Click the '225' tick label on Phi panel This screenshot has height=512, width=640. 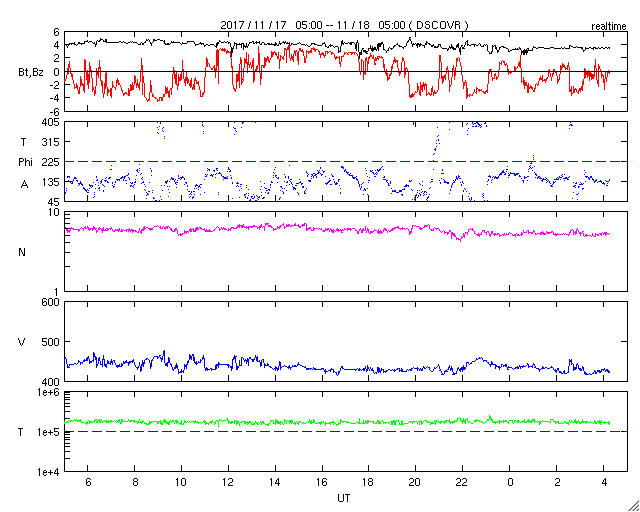tap(51, 162)
